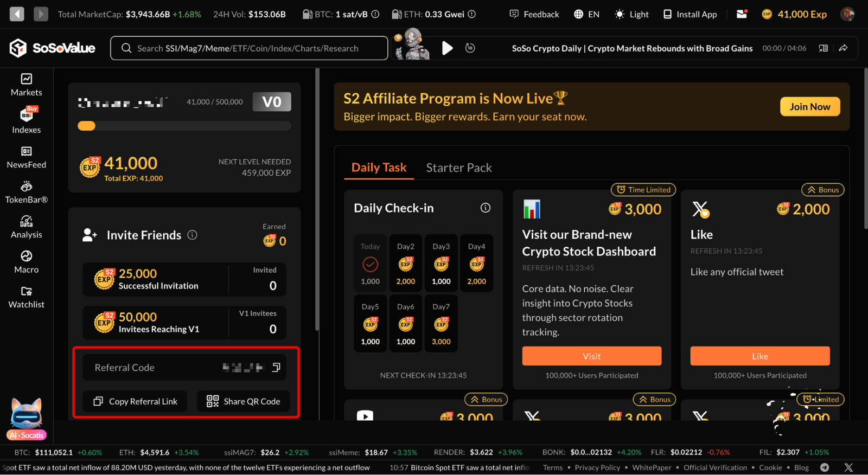Click the search input field

pos(249,48)
